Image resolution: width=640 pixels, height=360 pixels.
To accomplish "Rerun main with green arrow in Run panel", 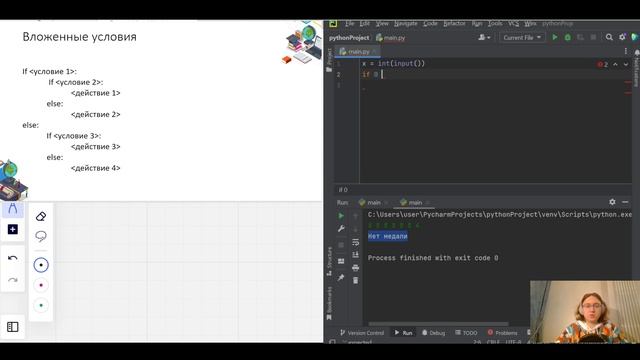I will tap(341, 216).
